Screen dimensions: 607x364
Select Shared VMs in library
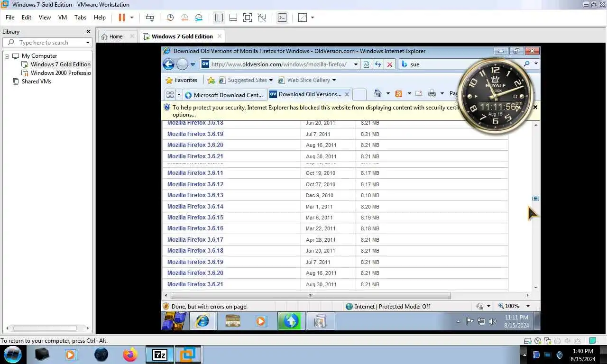(36, 82)
